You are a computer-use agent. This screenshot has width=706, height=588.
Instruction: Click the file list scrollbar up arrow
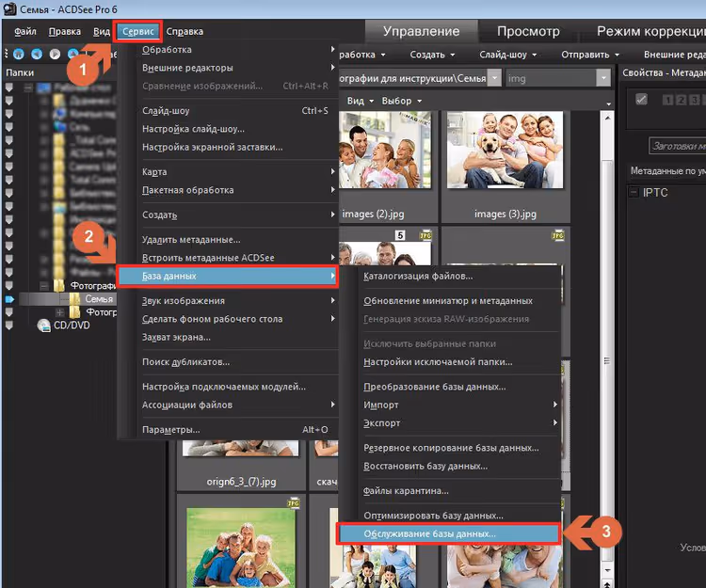[x=607, y=118]
